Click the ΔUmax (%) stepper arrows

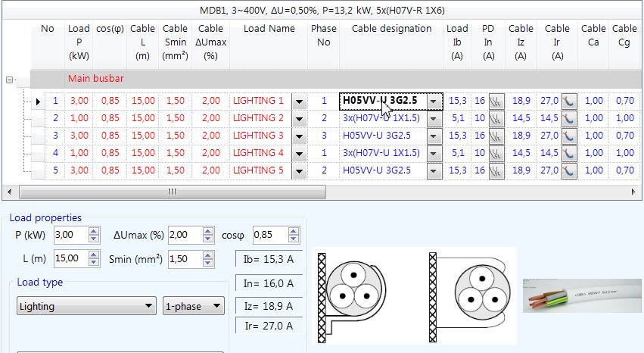point(208,235)
